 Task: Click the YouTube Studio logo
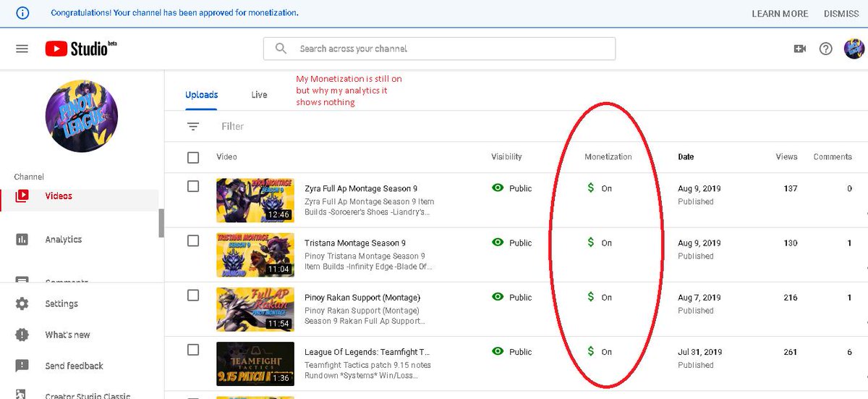[x=80, y=49]
